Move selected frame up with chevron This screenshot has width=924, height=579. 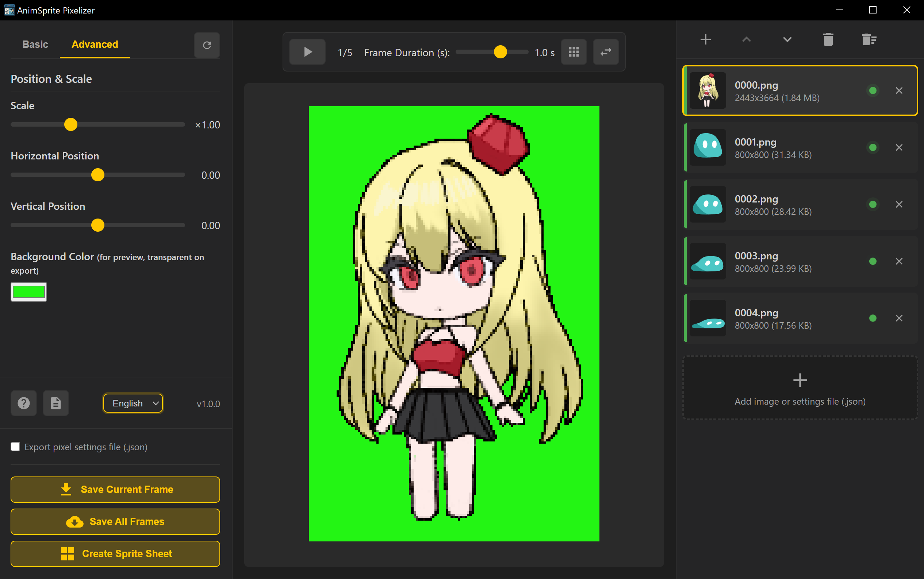pyautogui.click(x=746, y=39)
